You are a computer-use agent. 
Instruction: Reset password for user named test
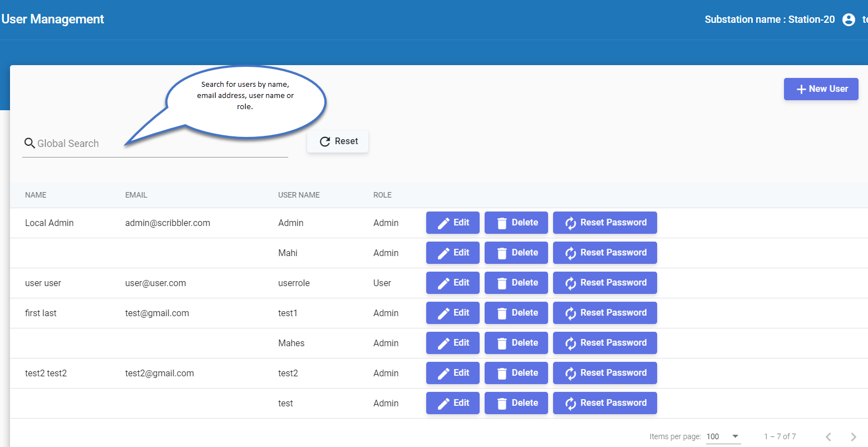click(605, 403)
